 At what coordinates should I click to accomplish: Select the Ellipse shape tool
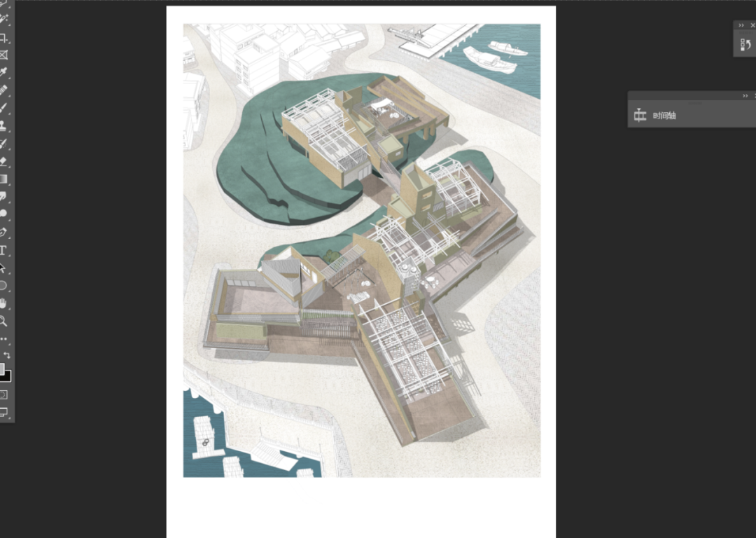tap(3, 286)
